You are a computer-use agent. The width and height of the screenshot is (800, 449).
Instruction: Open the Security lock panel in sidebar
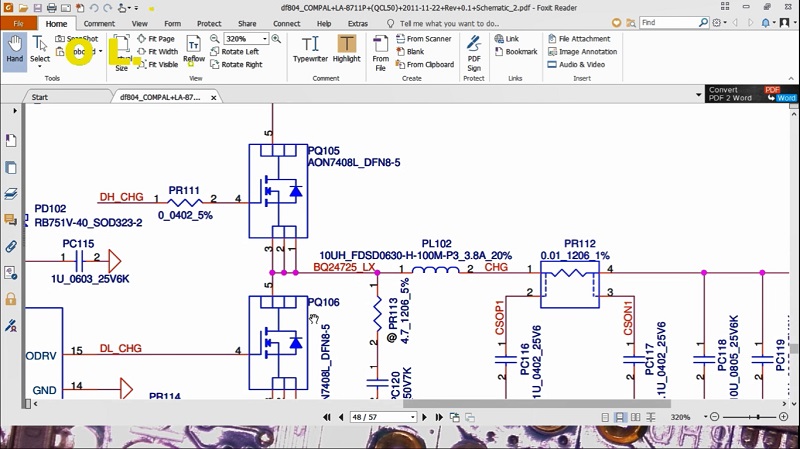[x=11, y=299]
